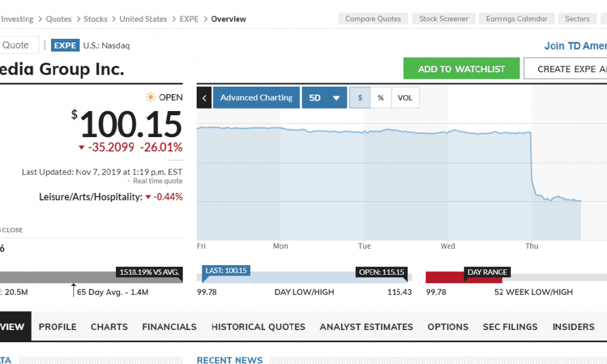Click the 100.15 stock price

pos(131,124)
